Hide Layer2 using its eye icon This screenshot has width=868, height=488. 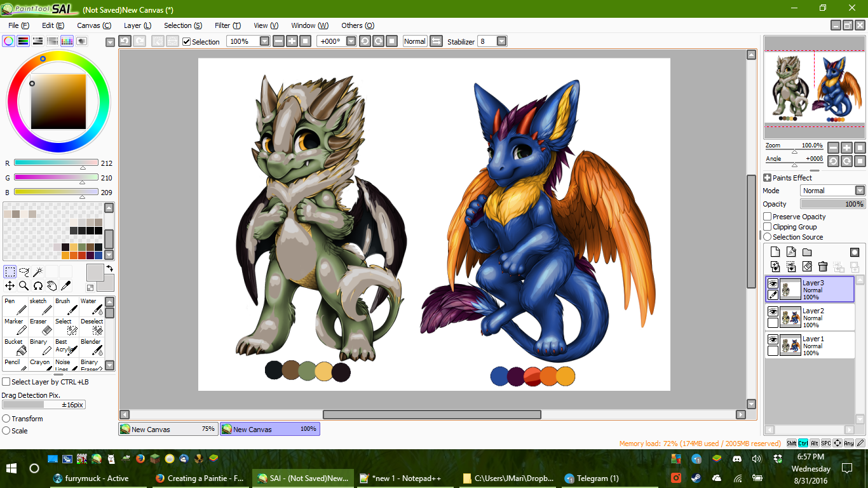tap(773, 311)
